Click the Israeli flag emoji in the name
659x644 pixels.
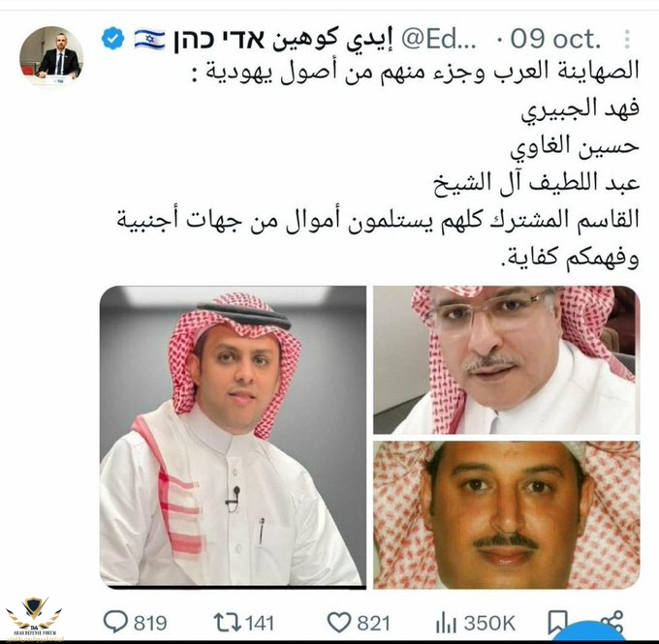[x=149, y=39]
